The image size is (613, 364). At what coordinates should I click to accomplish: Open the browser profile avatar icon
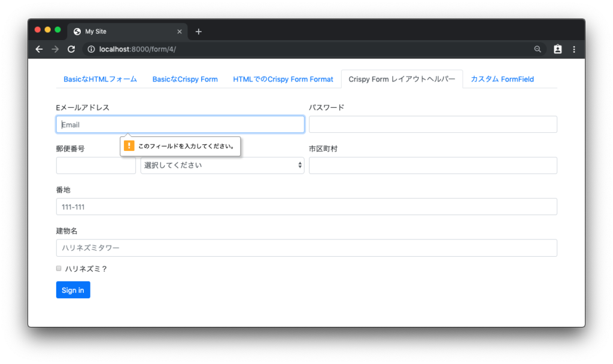click(x=557, y=49)
